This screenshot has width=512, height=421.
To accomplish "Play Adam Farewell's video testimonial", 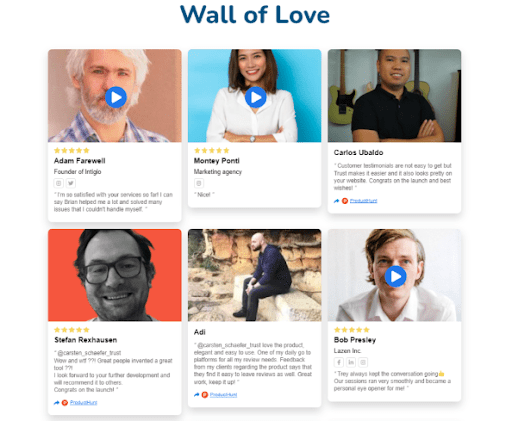I will tap(116, 97).
